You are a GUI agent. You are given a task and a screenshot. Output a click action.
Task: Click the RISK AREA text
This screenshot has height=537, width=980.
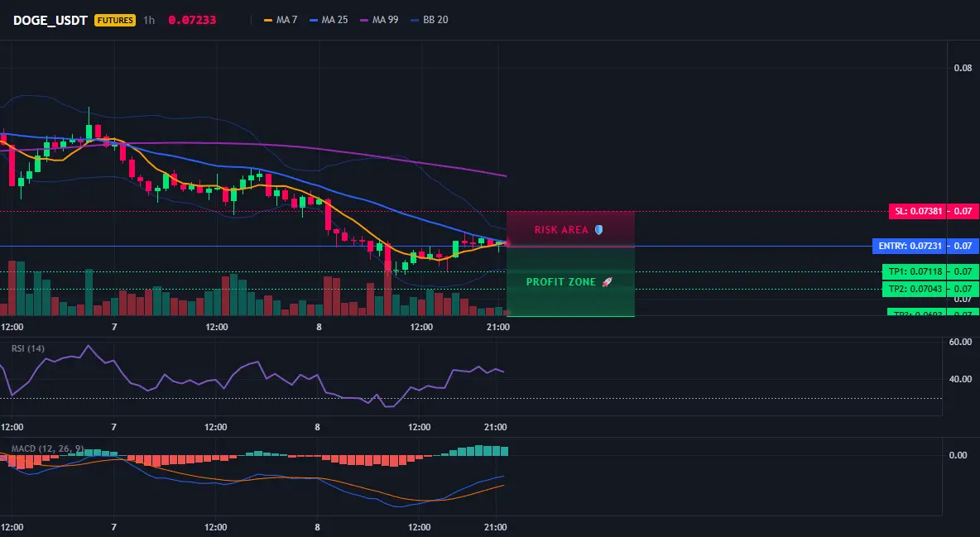coord(561,230)
